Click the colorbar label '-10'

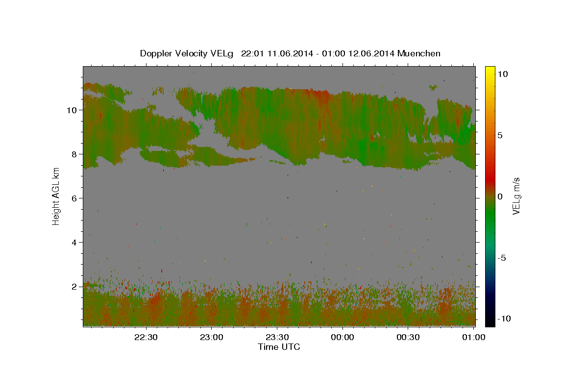[505, 318]
